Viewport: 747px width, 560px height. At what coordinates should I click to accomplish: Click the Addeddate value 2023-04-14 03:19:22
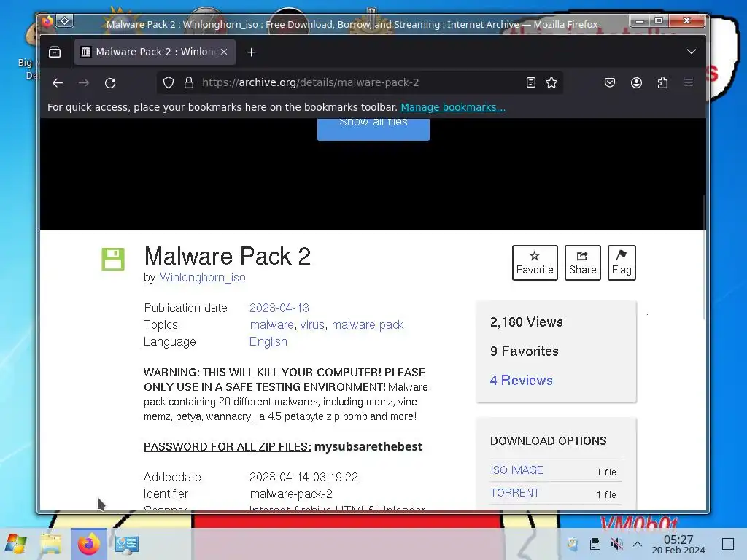(x=303, y=477)
